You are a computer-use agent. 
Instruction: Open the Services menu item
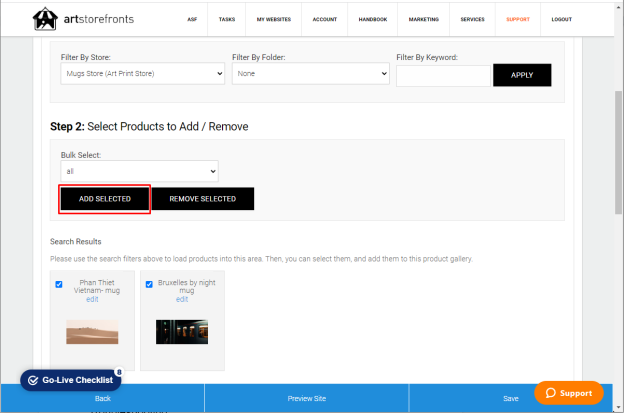point(473,19)
